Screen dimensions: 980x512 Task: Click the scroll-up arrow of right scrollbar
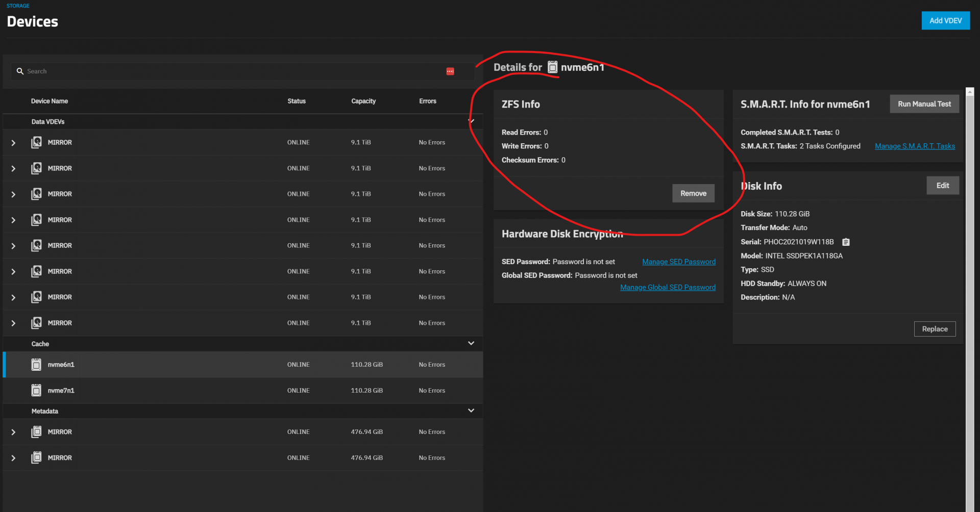[970, 92]
